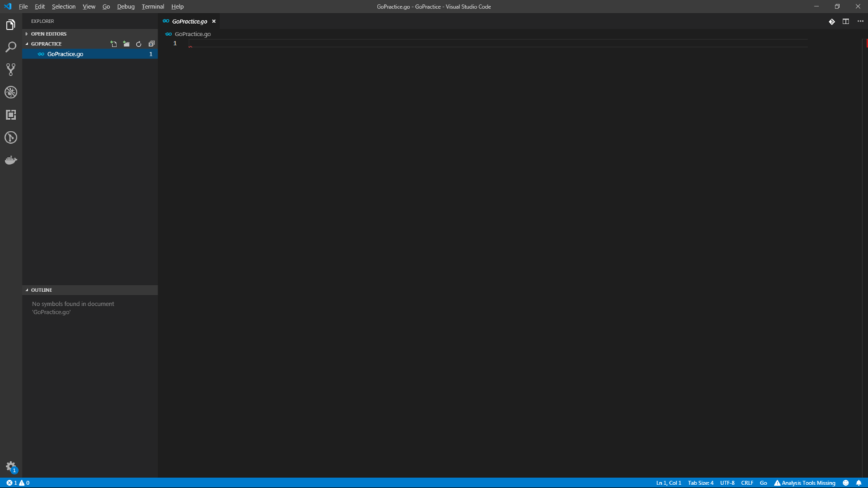Collapse all folders in explorer
This screenshot has height=488, width=868.
click(x=151, y=44)
